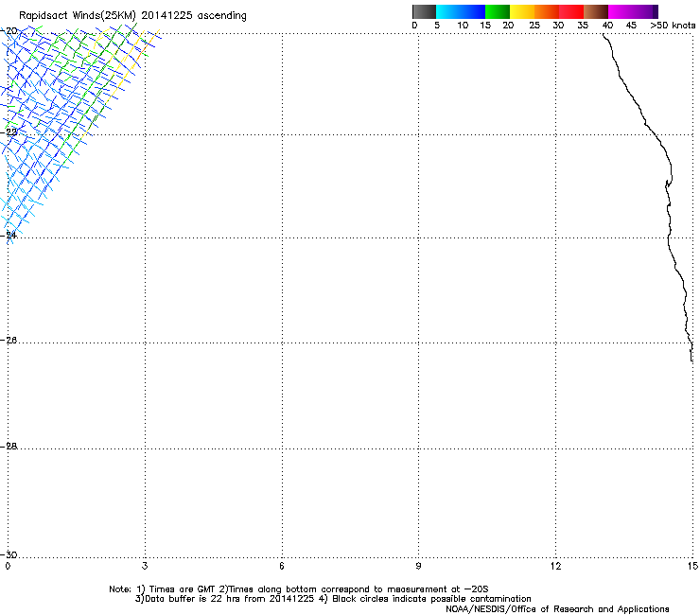Click the '45' legend scale label
This screenshot has height=615, width=700.
point(631,26)
